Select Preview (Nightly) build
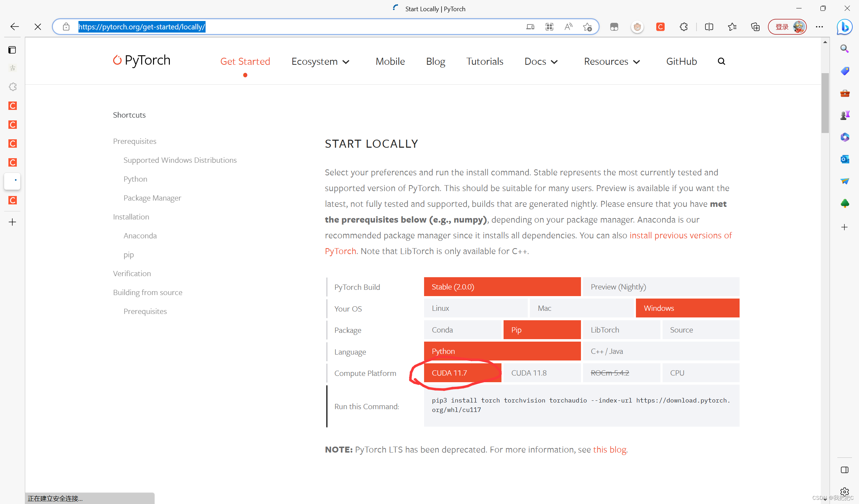 [661, 287]
